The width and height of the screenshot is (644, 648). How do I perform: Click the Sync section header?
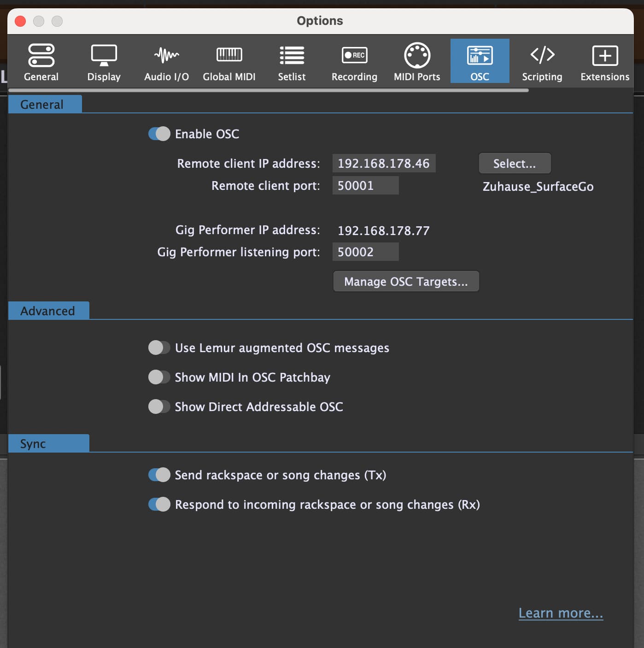48,443
